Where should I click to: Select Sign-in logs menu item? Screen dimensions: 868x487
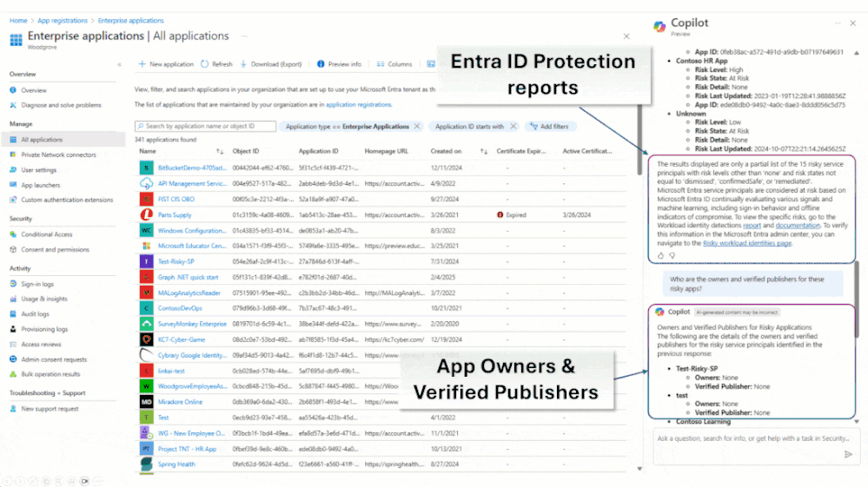coord(37,284)
